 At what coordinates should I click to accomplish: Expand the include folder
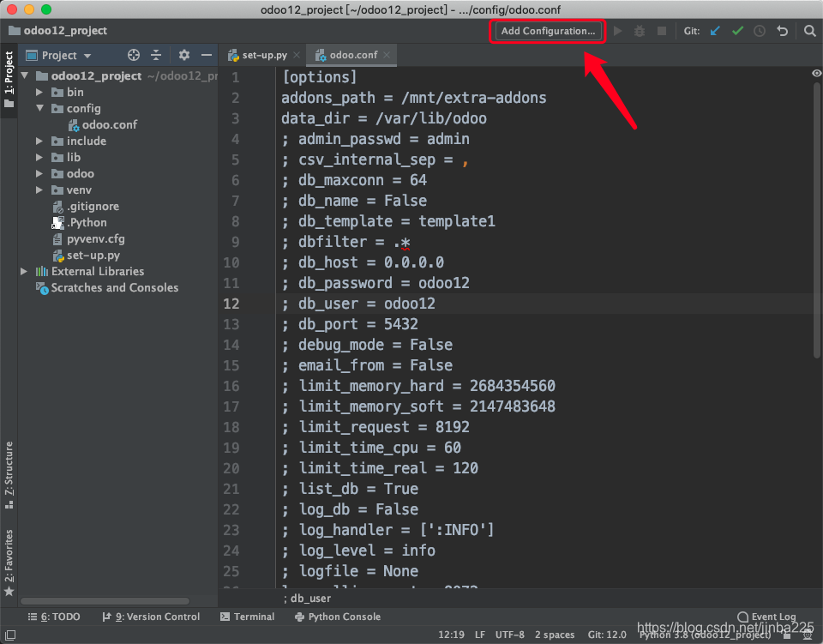[39, 141]
